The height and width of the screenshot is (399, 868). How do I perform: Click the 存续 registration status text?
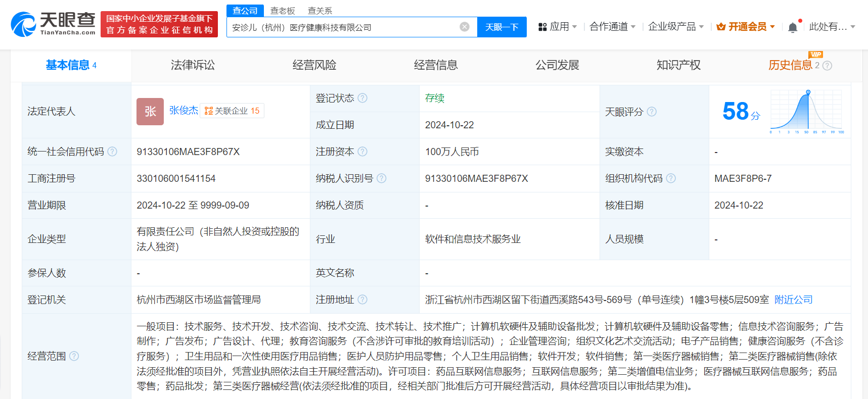click(x=435, y=98)
